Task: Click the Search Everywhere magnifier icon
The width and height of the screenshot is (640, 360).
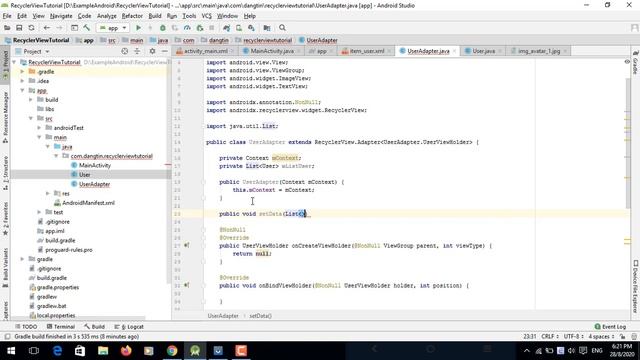Action: point(282,28)
